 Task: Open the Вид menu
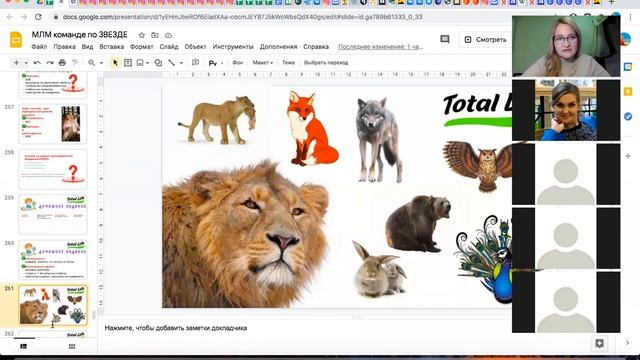pos(87,47)
